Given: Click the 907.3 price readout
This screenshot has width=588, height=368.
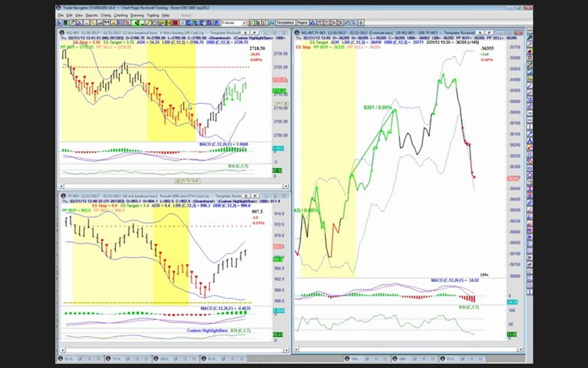Looking at the screenshot, I should pyautogui.click(x=257, y=212).
